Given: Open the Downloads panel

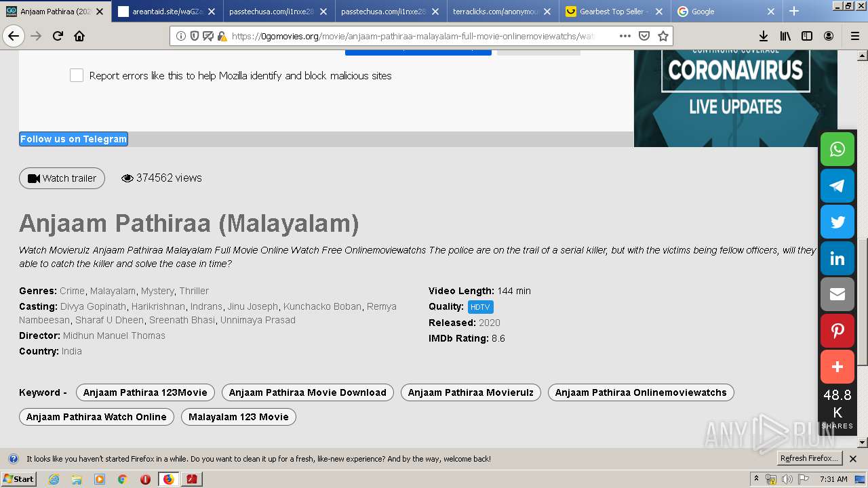Looking at the screenshot, I should 764,36.
